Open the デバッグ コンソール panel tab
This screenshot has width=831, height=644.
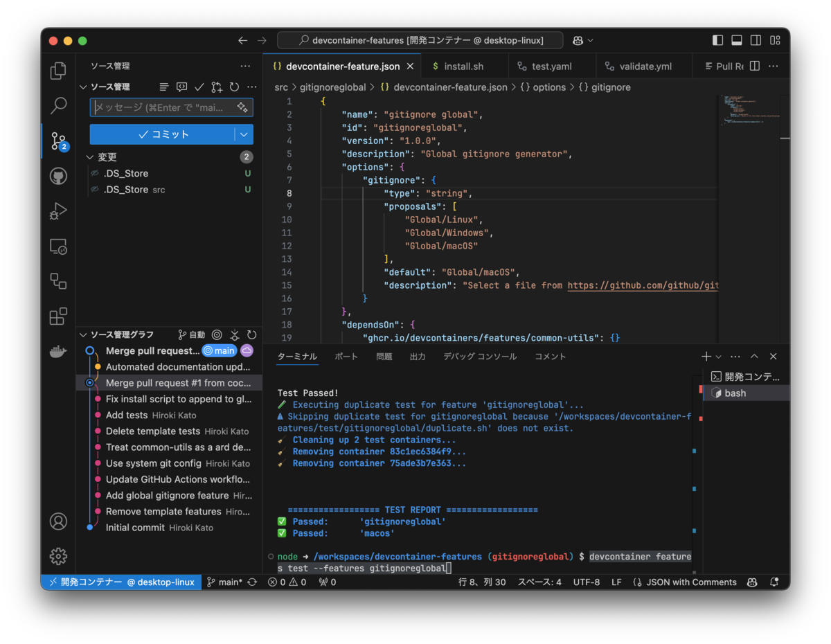[480, 357]
